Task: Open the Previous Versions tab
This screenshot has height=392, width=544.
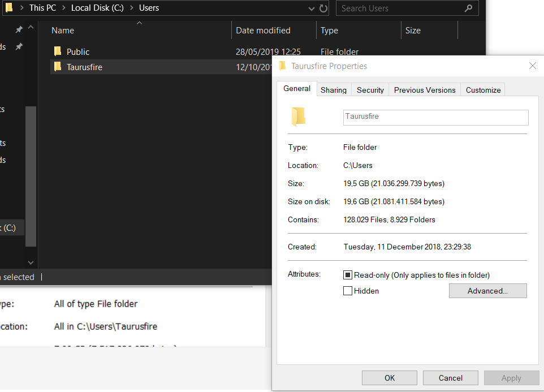Action: (x=425, y=90)
